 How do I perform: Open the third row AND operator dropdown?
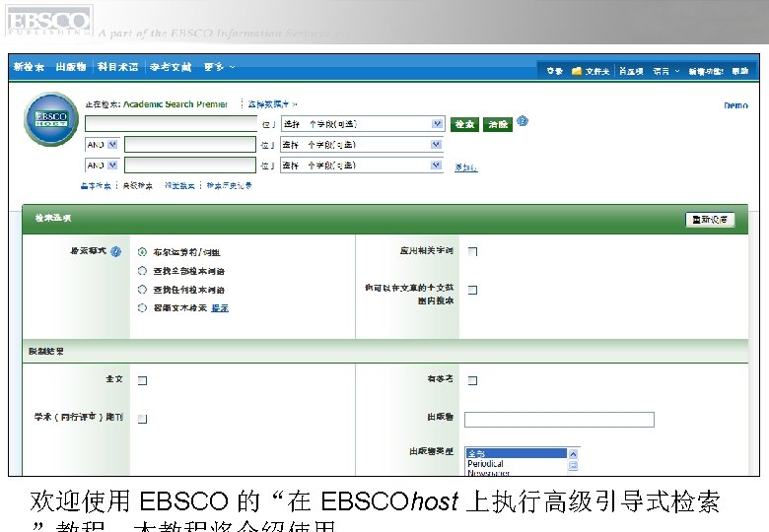[x=102, y=166]
